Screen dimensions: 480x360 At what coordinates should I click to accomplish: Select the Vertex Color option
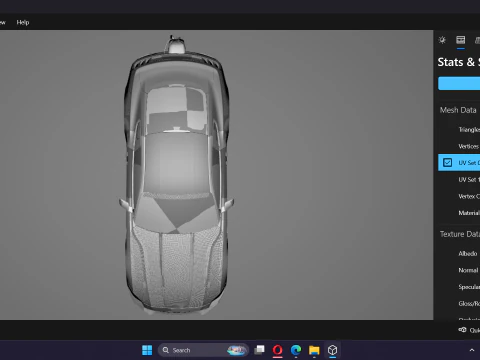click(x=469, y=196)
